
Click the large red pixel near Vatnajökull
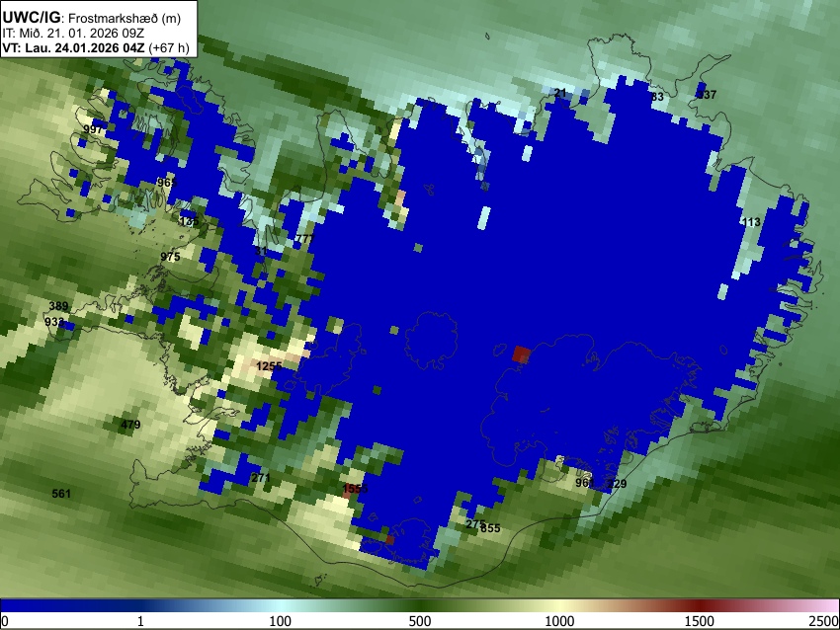(x=521, y=354)
